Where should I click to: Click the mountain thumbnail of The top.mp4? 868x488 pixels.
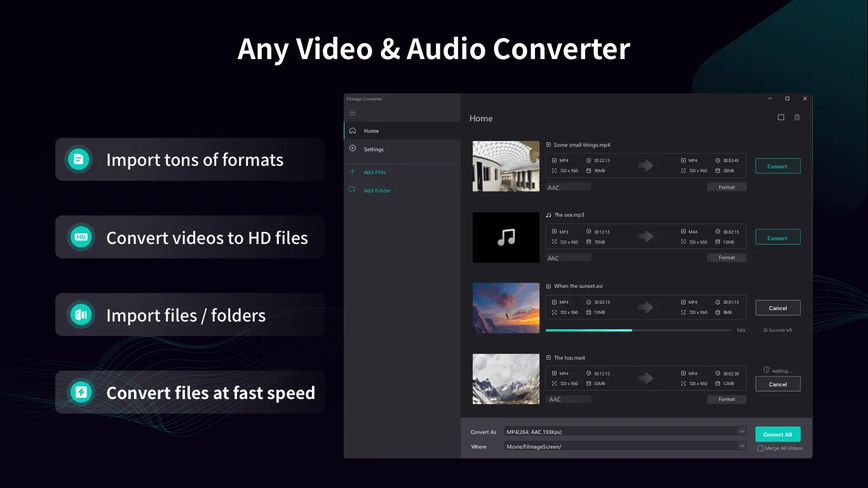[506, 379]
